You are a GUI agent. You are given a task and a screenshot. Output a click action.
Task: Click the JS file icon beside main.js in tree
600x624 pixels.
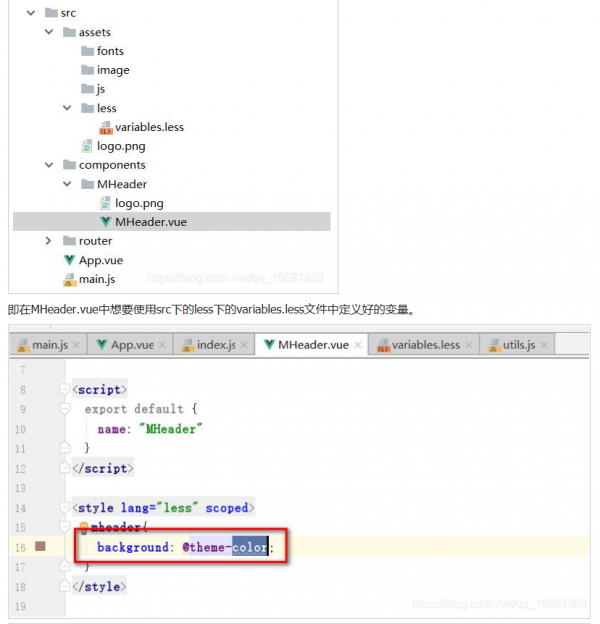click(69, 279)
